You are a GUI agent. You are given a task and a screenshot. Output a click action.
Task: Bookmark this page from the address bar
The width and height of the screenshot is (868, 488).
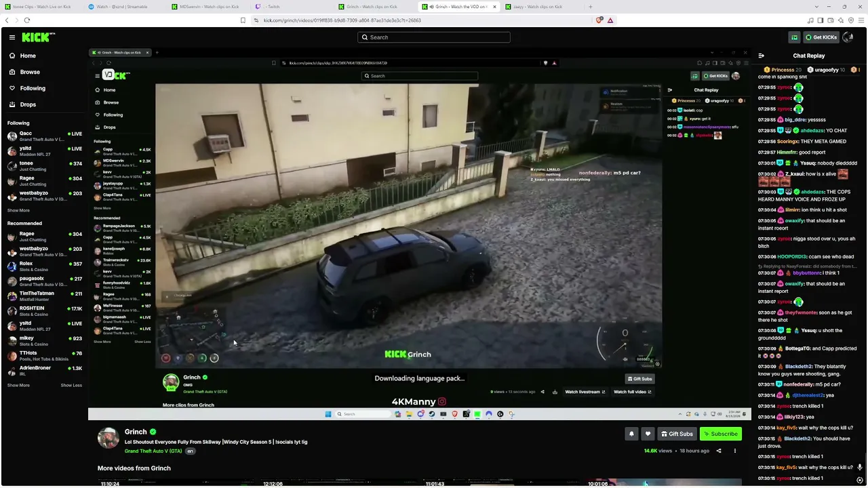pos(243,20)
